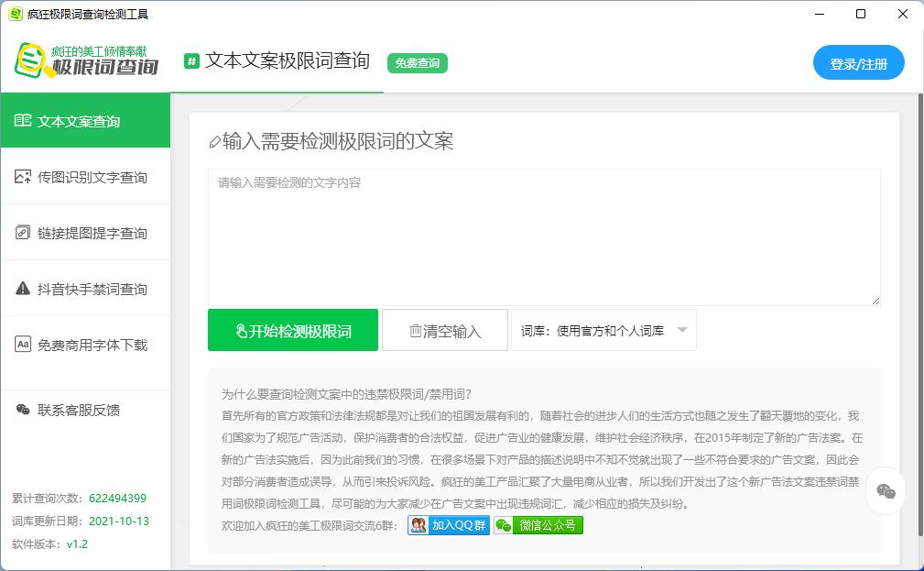Click the warning triangle icon for 抖音快手禁词查询
The height and width of the screenshot is (571, 924).
[x=22, y=289]
